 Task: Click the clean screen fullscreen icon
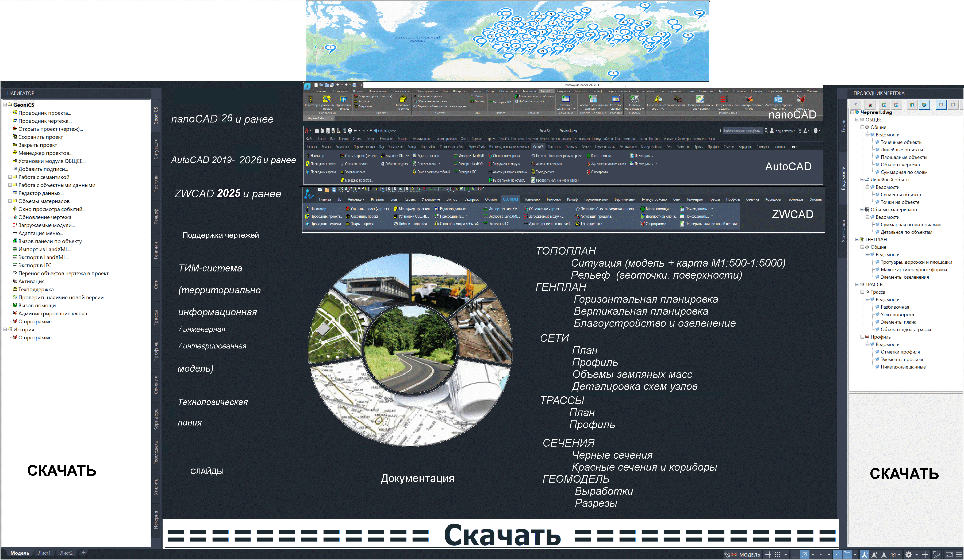949,555
